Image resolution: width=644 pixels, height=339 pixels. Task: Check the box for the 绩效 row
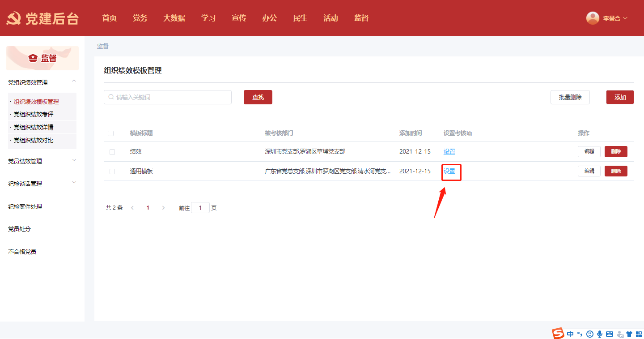[x=112, y=152]
